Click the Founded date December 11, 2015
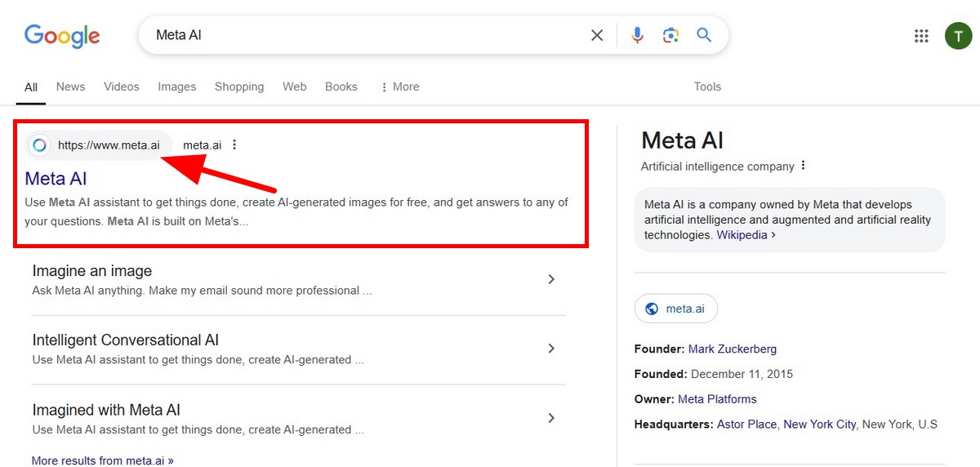The height and width of the screenshot is (467, 980). (742, 374)
